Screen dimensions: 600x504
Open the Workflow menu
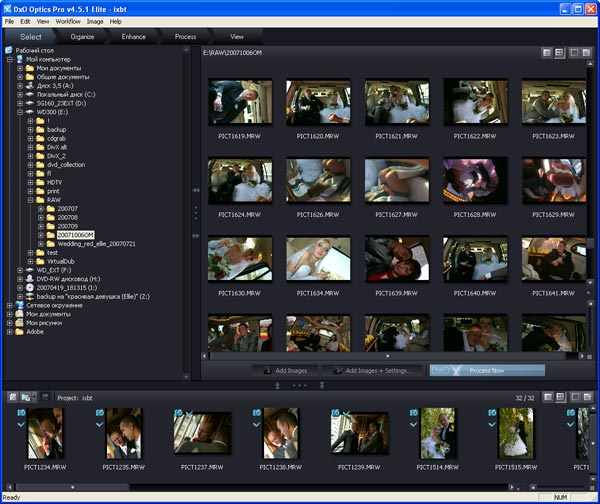[68, 21]
